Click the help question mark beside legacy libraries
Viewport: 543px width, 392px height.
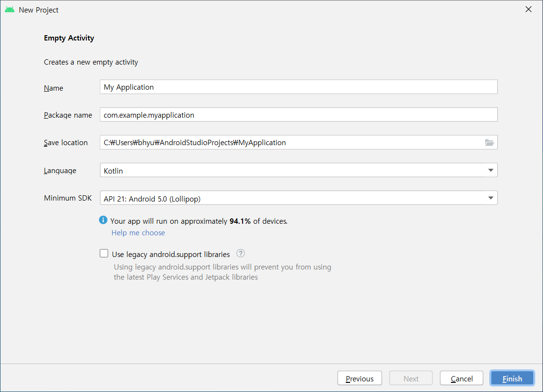240,254
